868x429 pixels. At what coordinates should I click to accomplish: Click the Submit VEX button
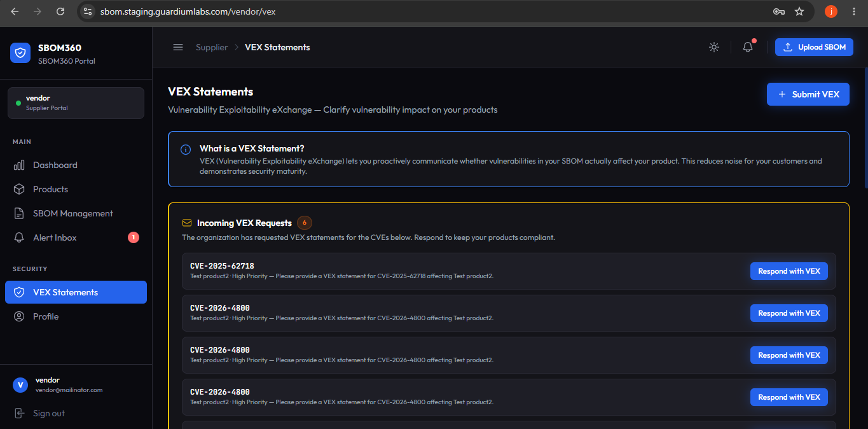click(x=808, y=94)
